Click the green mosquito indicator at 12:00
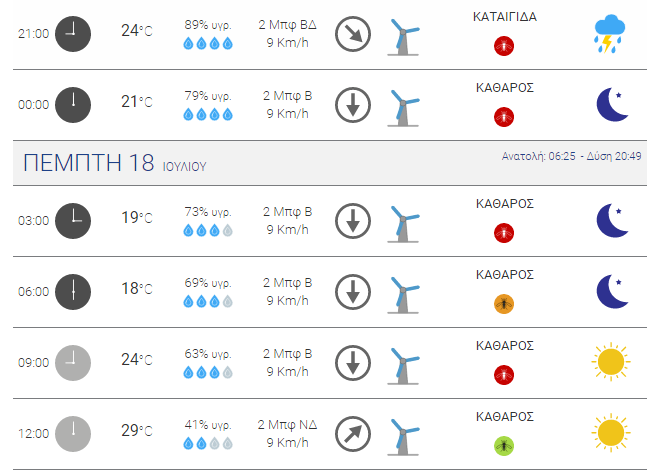670x471 pixels. click(x=504, y=446)
